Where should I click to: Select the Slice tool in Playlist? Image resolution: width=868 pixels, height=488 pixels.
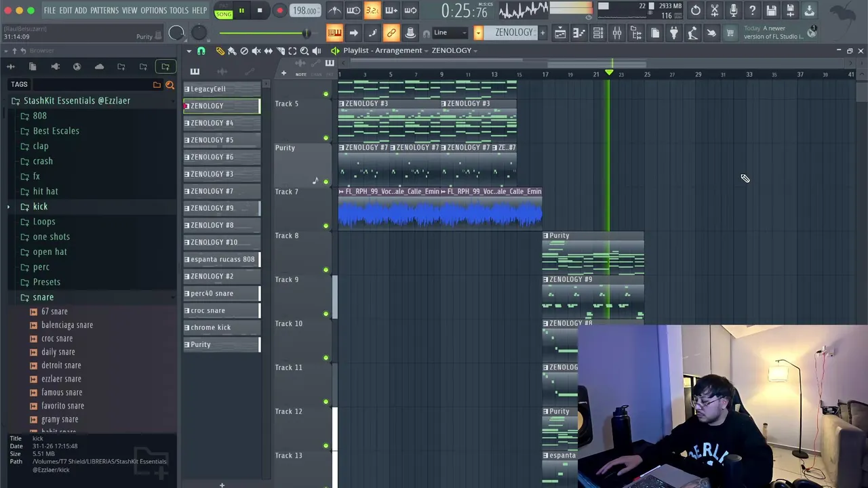pos(281,51)
